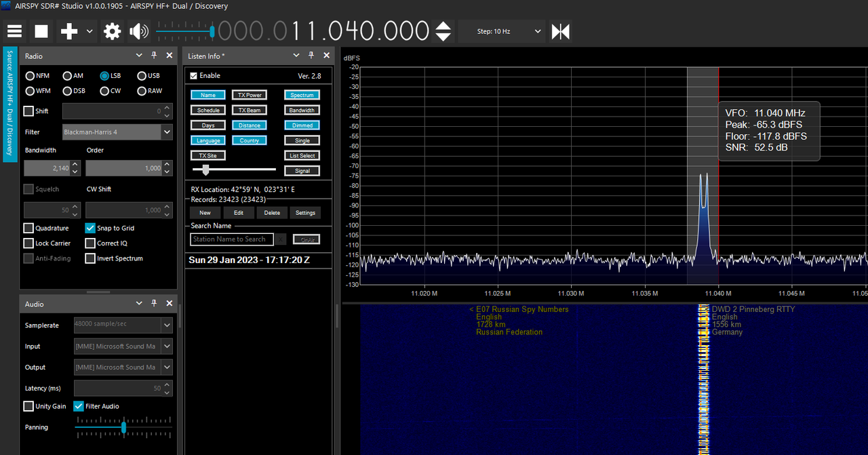
Task: Select the USB demodulation mode
Action: coord(149,76)
